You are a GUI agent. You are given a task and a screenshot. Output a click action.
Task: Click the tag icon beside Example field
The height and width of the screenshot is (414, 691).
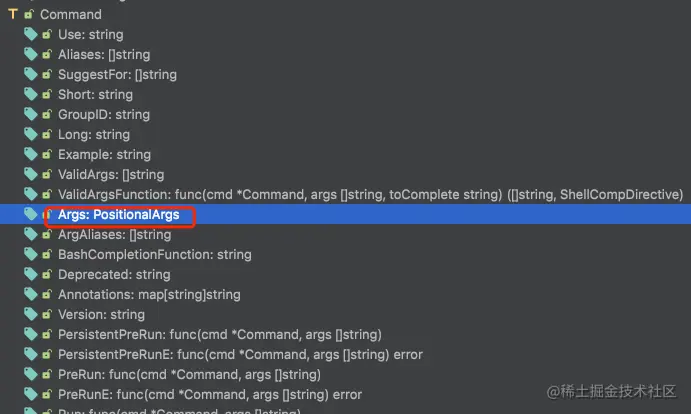click(x=31, y=154)
